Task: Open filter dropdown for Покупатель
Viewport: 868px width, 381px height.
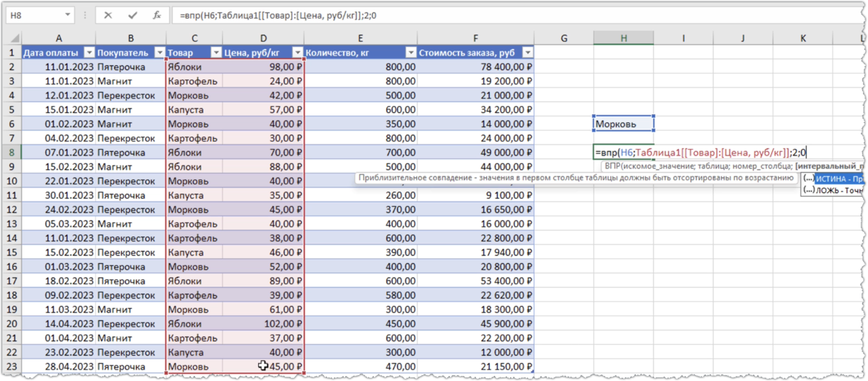Action: [158, 53]
